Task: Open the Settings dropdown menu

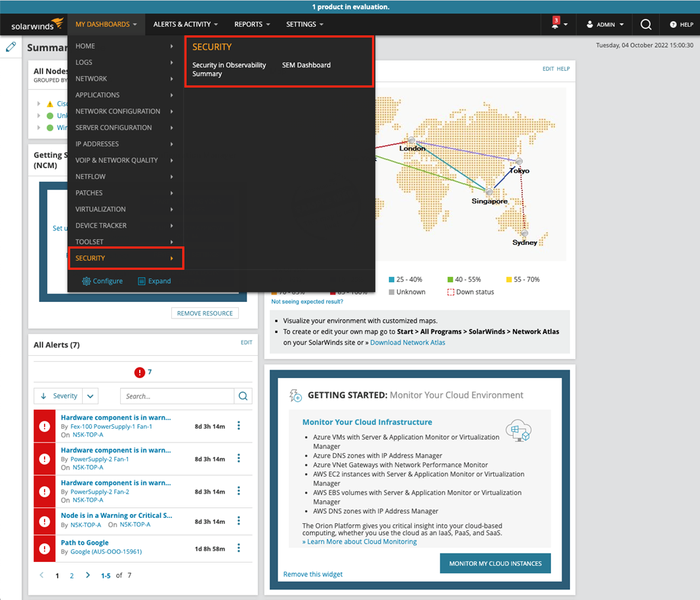Action: pyautogui.click(x=304, y=24)
